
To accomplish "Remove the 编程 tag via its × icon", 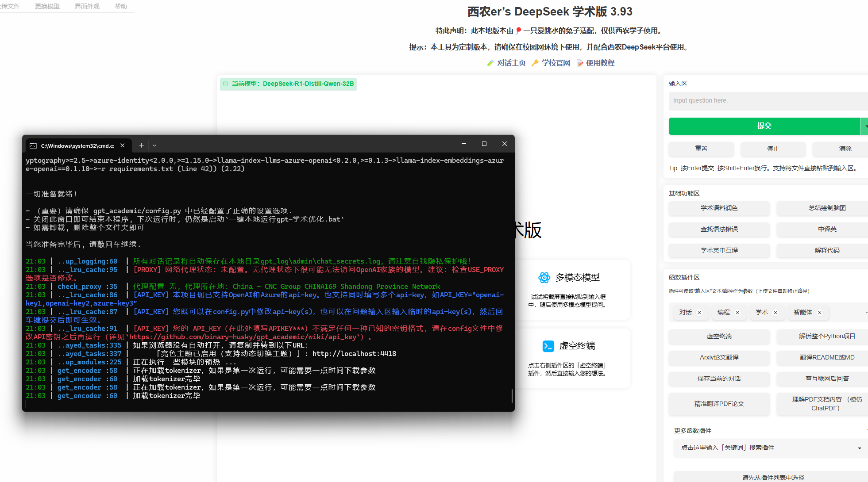I will tap(737, 313).
